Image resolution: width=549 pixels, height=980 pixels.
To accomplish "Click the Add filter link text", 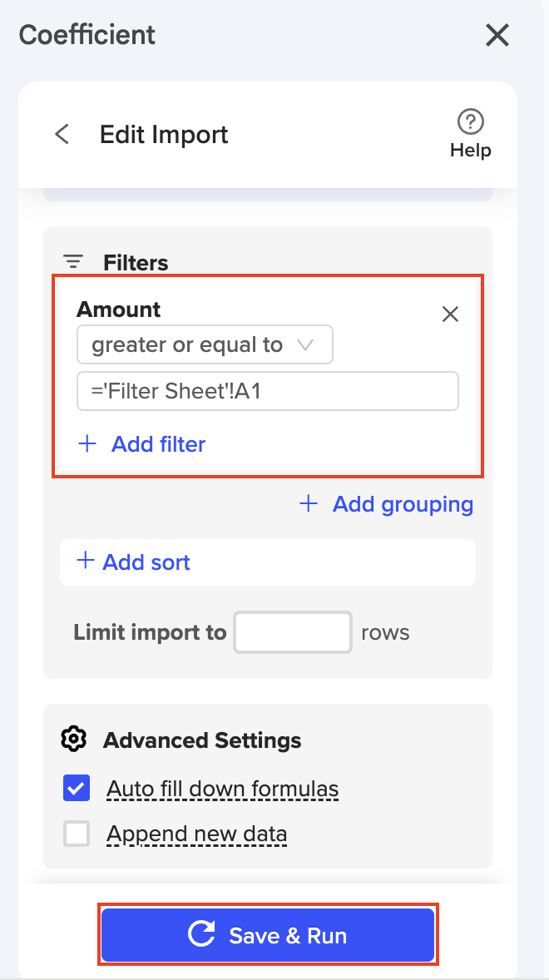I will pyautogui.click(x=158, y=444).
